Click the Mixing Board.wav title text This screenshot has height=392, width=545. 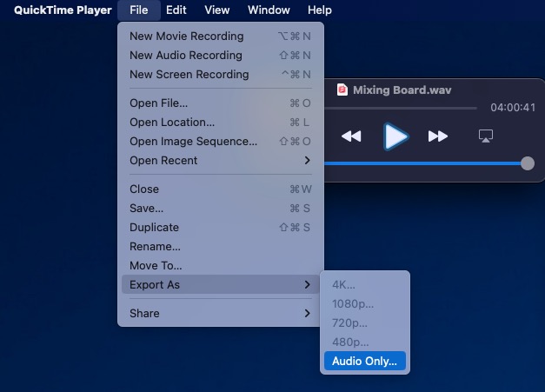402,90
